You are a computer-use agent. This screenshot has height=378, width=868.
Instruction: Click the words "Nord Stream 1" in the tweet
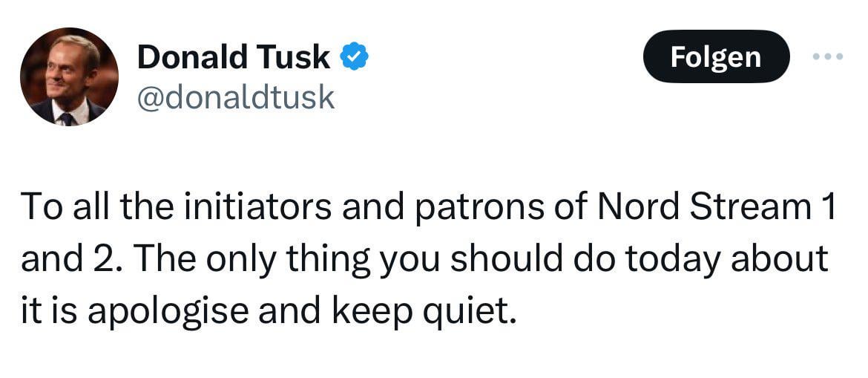716,206
